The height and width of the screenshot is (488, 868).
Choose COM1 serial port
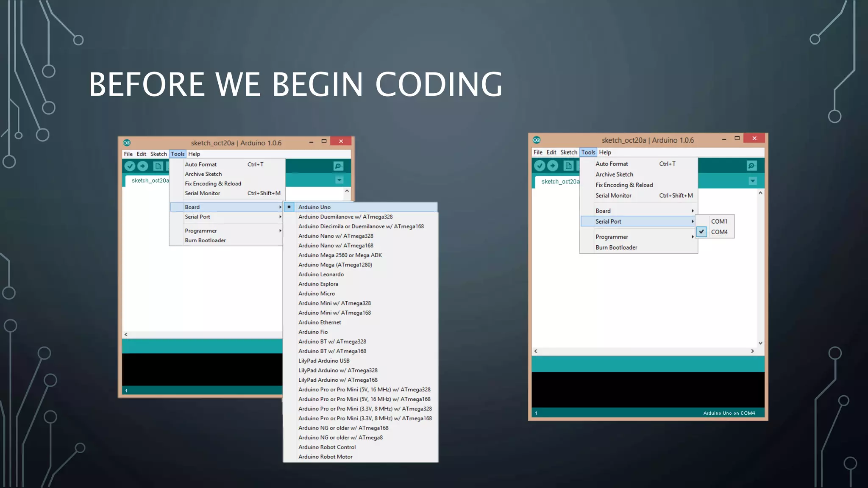tap(715, 221)
